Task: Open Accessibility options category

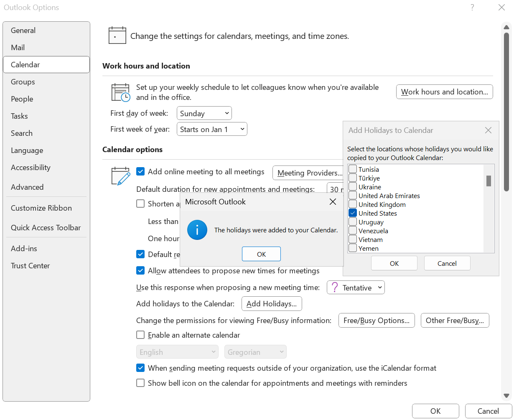Action: pos(46,168)
